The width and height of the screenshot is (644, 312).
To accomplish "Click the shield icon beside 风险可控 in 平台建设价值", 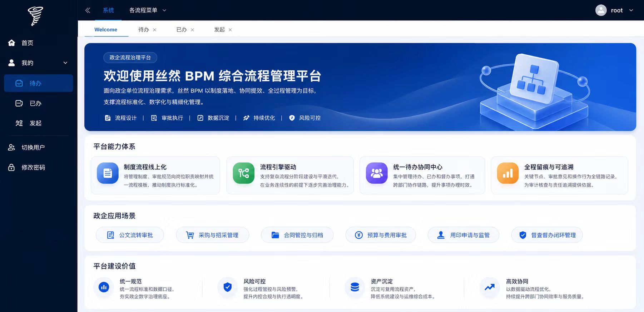I will point(228,287).
